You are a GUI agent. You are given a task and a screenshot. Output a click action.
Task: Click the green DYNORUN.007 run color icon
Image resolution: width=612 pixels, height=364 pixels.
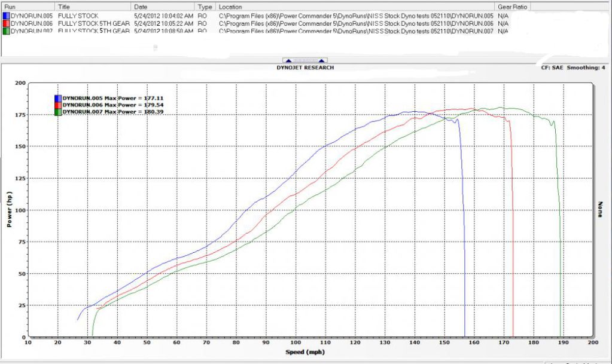[x=6, y=31]
